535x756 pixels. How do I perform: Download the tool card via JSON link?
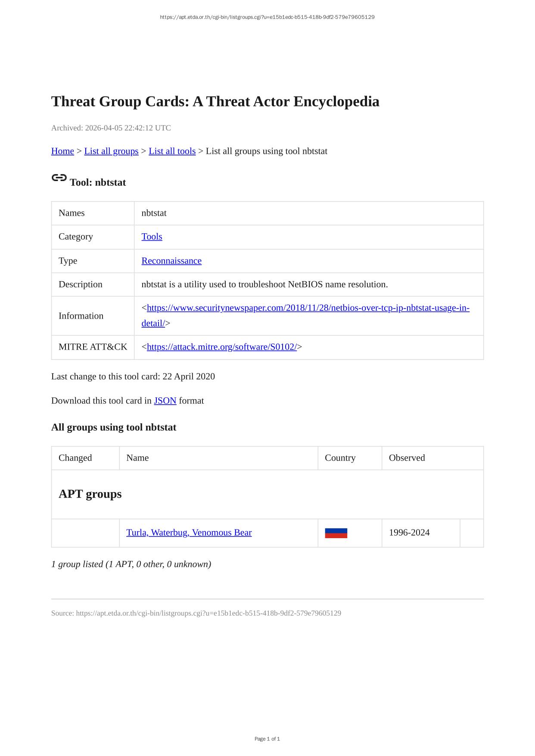pyautogui.click(x=165, y=401)
